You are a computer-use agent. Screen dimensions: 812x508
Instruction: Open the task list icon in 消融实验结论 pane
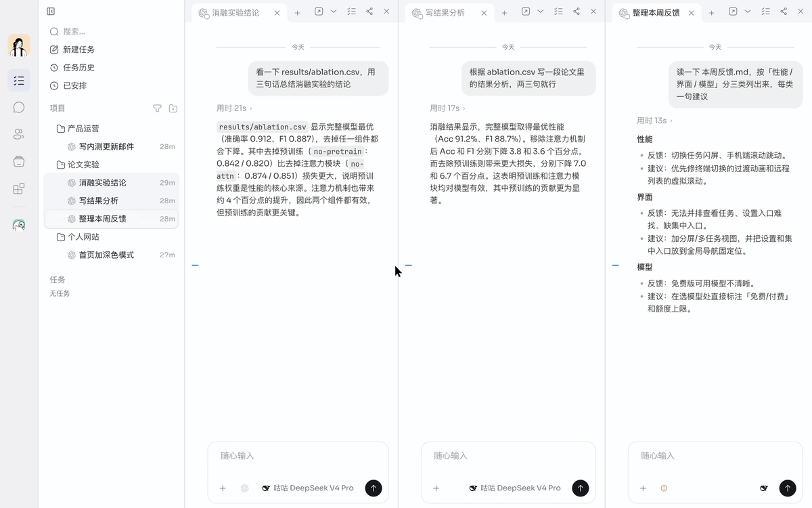[x=351, y=12]
